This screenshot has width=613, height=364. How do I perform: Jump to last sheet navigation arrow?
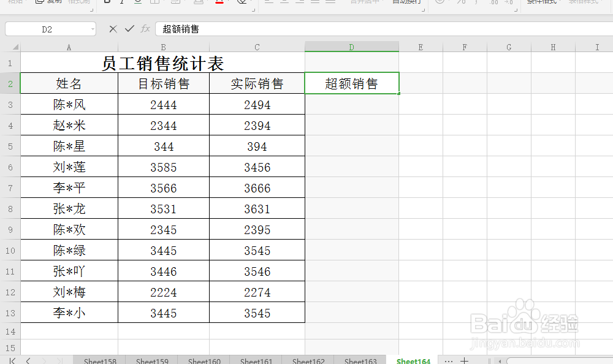click(x=59, y=360)
